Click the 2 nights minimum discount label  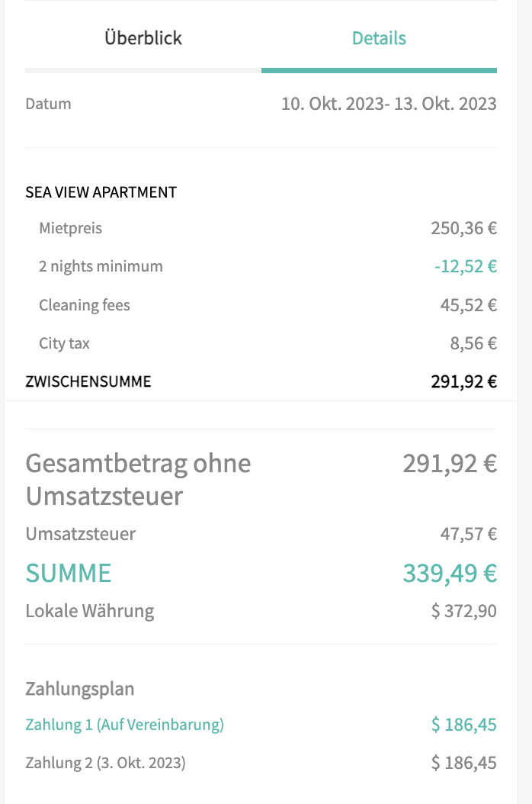pos(101,266)
